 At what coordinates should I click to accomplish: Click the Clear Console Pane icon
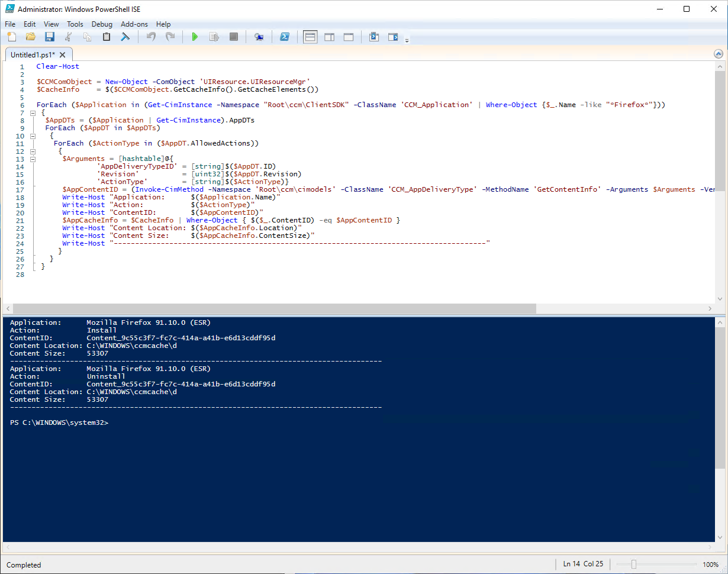coord(125,37)
